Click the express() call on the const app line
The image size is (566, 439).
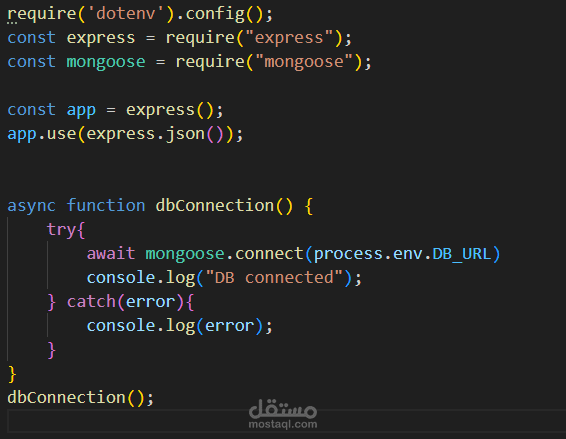coord(170,110)
